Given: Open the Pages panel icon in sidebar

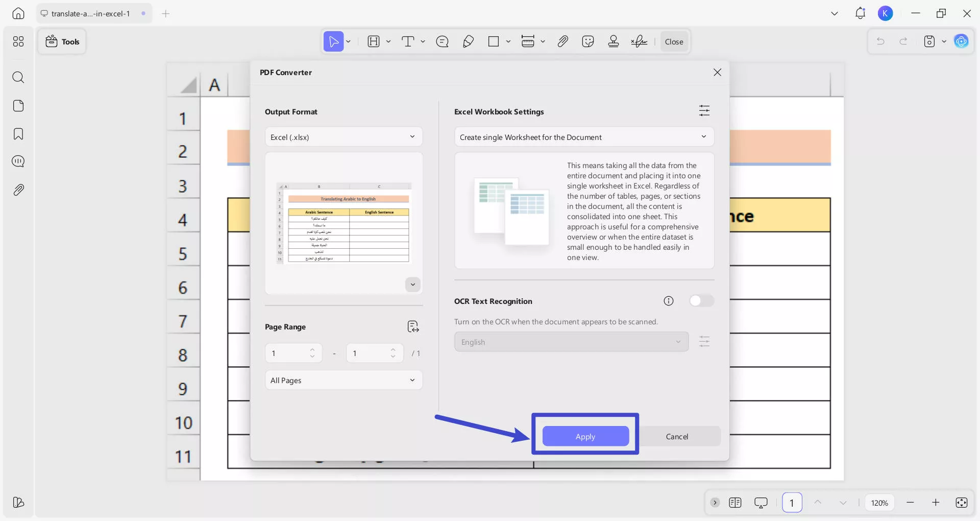Looking at the screenshot, I should (18, 106).
